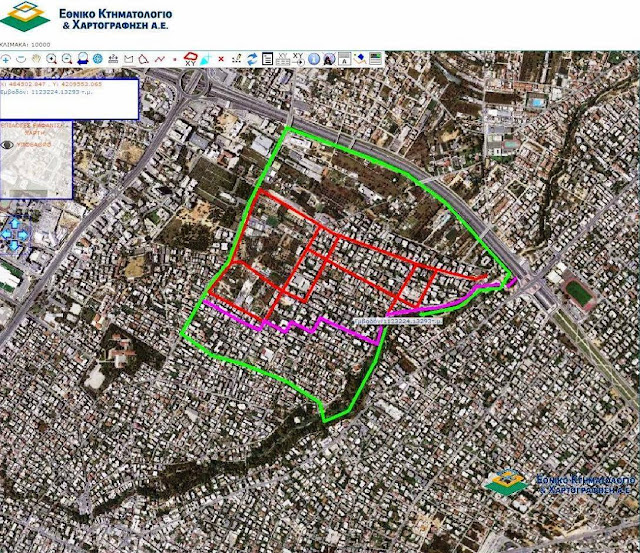Click the scale text showing 10000
640x553 pixels.
[x=25, y=44]
